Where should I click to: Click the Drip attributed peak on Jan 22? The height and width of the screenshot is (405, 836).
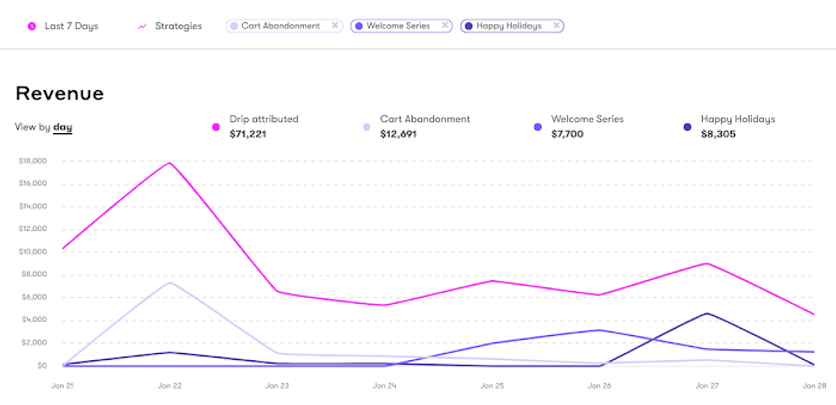tap(170, 163)
